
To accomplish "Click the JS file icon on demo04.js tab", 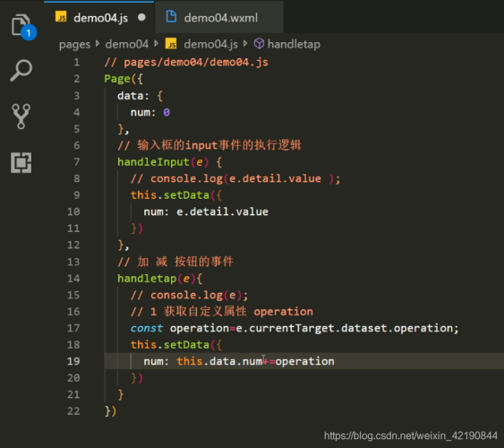I will click(61, 17).
